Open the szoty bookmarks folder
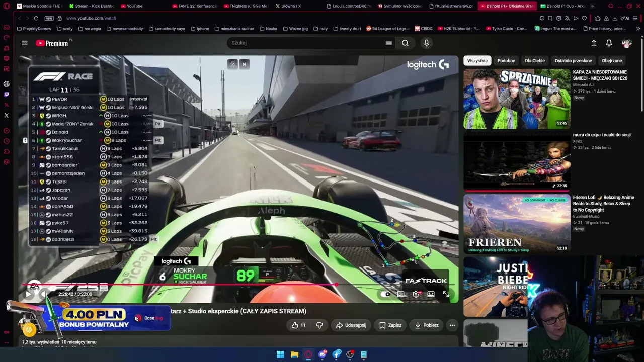The width and height of the screenshot is (644, 362). click(65, 29)
